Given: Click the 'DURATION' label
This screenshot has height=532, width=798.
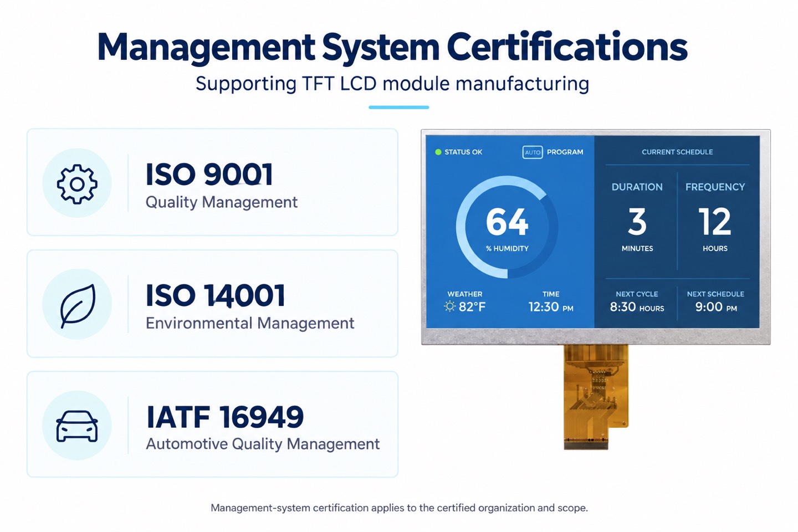Looking at the screenshot, I should [637, 187].
